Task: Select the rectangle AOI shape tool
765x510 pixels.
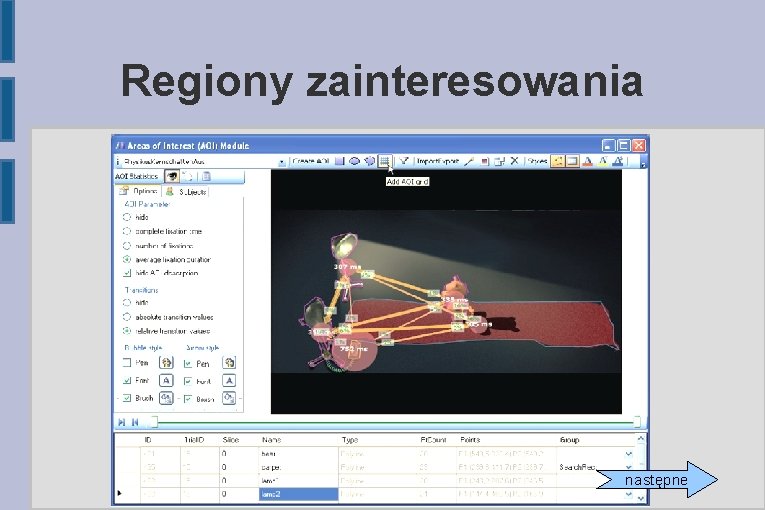Action: click(340, 161)
